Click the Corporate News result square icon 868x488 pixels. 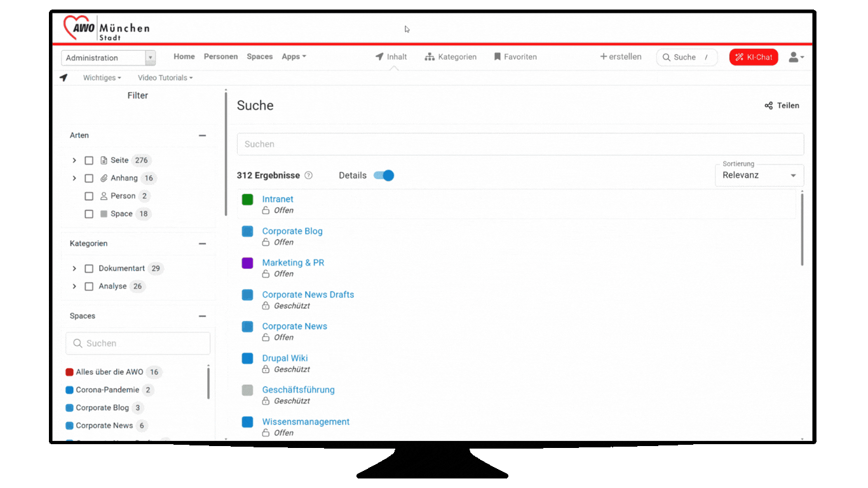[x=248, y=327]
